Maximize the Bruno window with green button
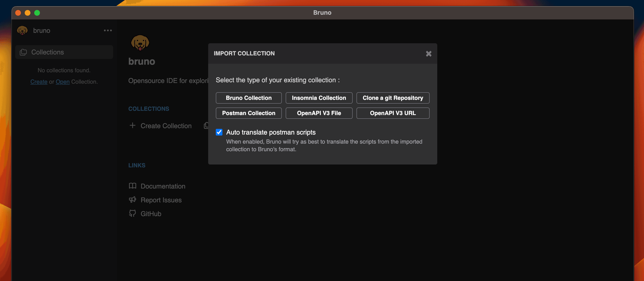644x281 pixels. 37,13
